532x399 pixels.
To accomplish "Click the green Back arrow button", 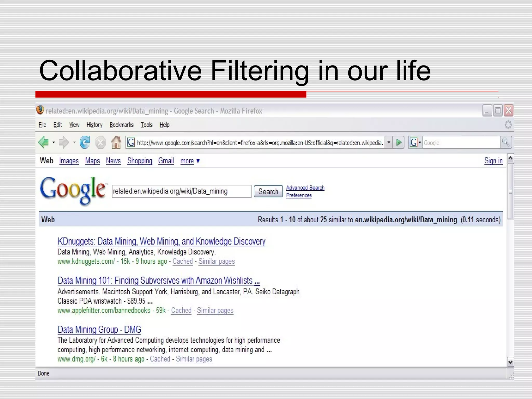I will (x=43, y=142).
